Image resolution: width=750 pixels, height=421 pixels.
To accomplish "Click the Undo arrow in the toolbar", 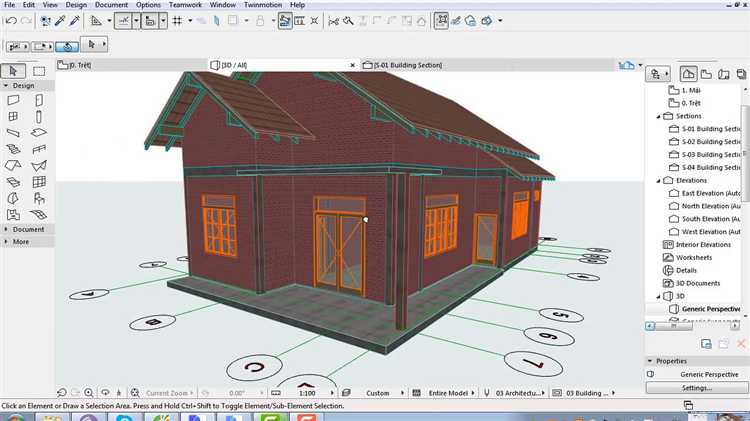I will (x=11, y=21).
